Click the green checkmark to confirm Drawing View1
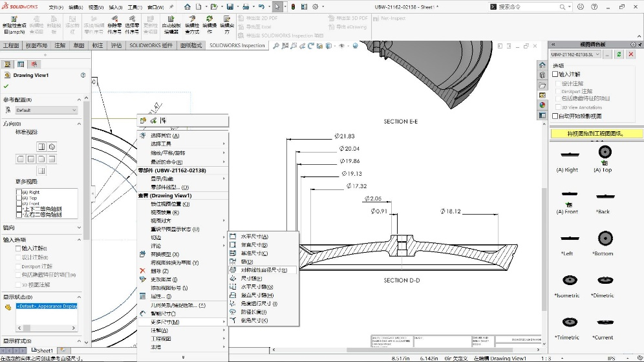 pos(6,86)
